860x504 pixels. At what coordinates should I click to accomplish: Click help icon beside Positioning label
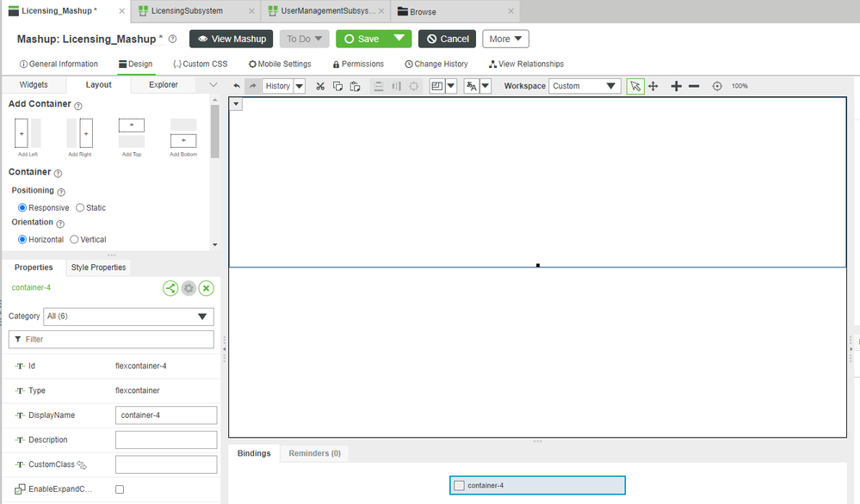point(61,192)
